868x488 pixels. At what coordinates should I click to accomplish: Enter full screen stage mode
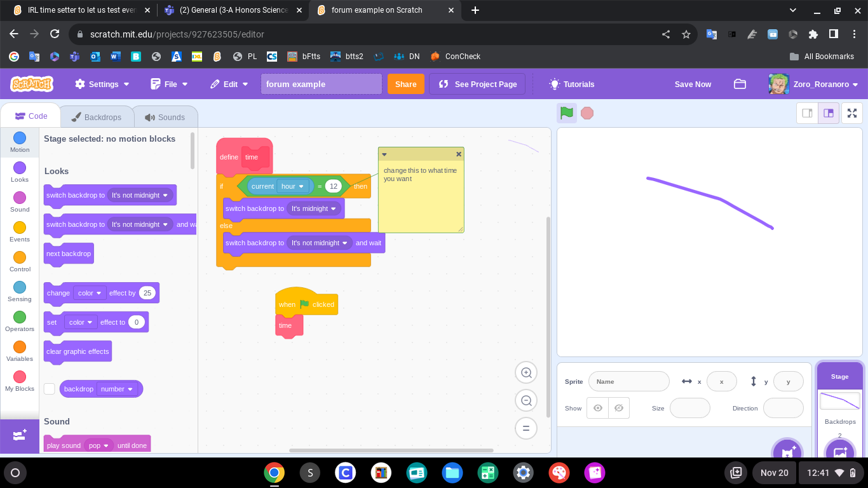click(x=852, y=113)
